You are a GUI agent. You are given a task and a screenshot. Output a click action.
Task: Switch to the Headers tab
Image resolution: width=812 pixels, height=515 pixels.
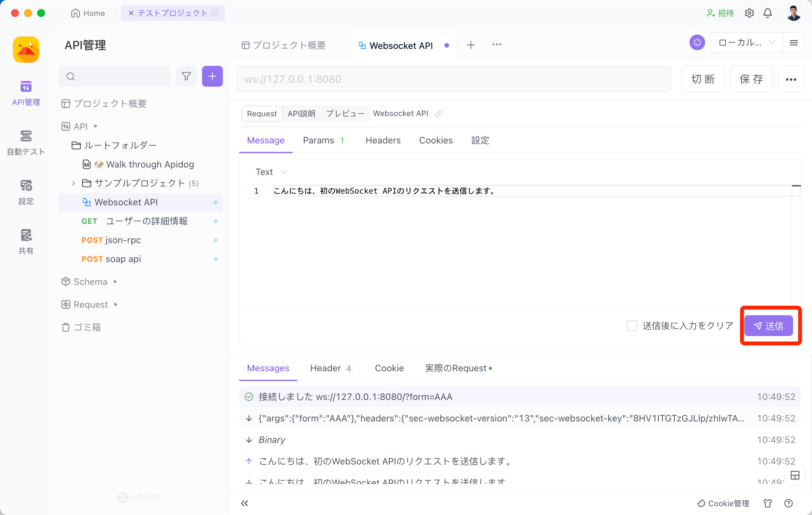coord(384,140)
